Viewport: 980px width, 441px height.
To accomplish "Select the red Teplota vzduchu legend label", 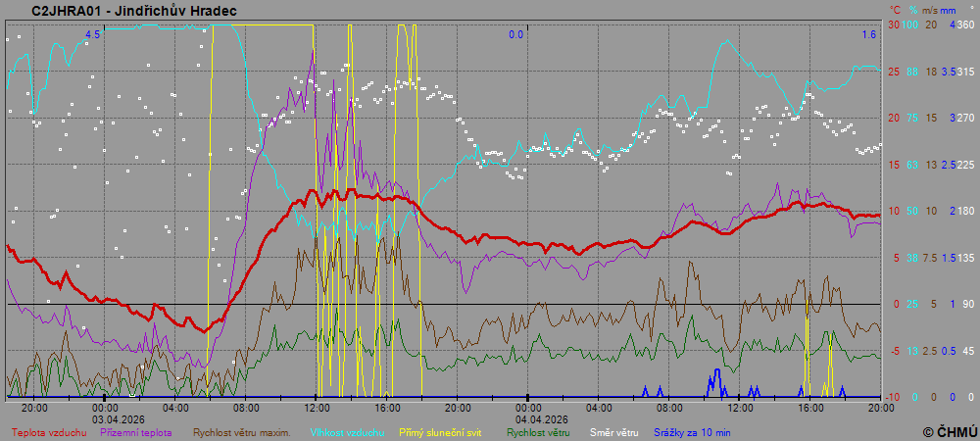I will click(49, 432).
